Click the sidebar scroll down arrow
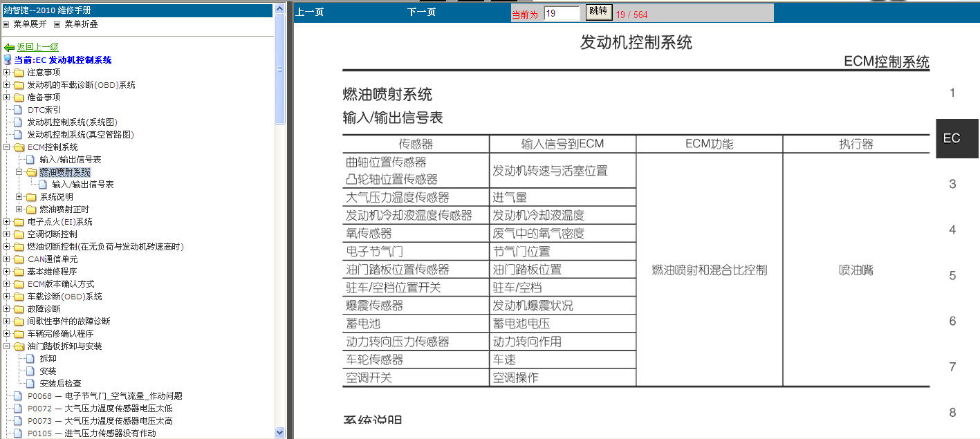Screen dimensions: 980x439 pos(280,432)
